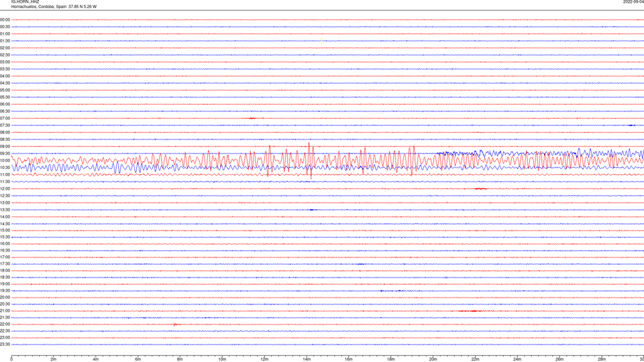This screenshot has height=362, width=644.
Task: Click the 22m tick on the time axis
Action: [475, 359]
